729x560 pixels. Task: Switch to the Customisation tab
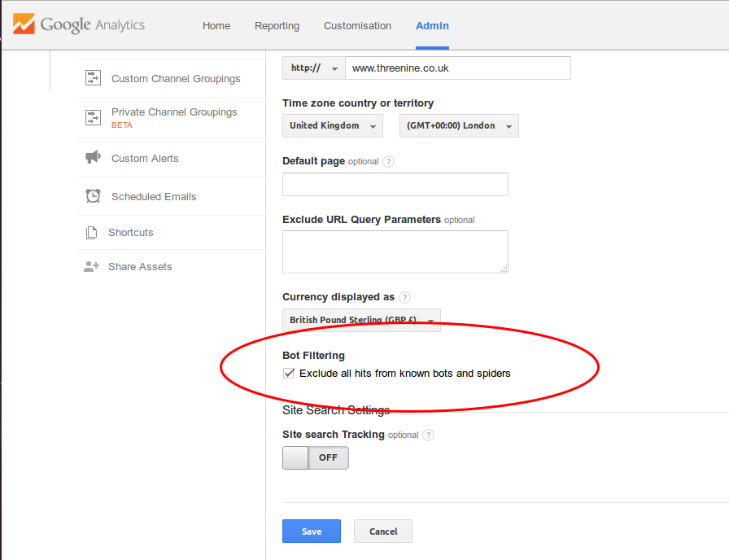coord(357,25)
